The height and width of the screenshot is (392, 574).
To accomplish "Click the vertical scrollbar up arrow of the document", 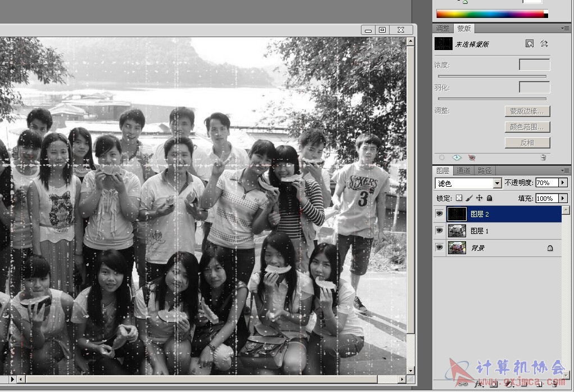I will [410, 42].
